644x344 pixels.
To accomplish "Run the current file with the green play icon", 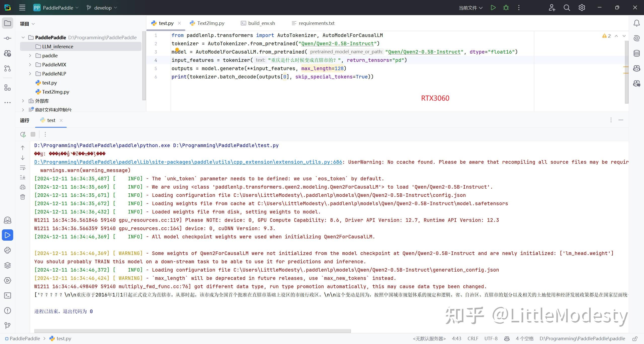I will tap(493, 8).
